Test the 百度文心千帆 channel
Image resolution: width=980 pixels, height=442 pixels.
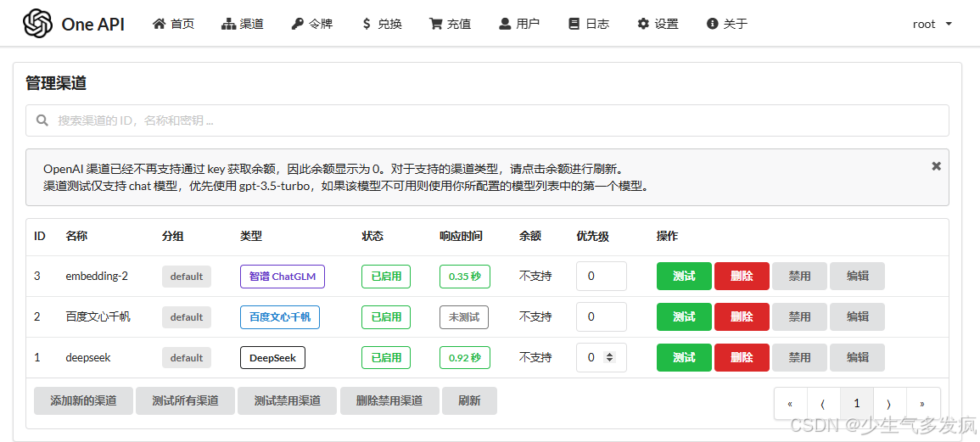tap(684, 317)
